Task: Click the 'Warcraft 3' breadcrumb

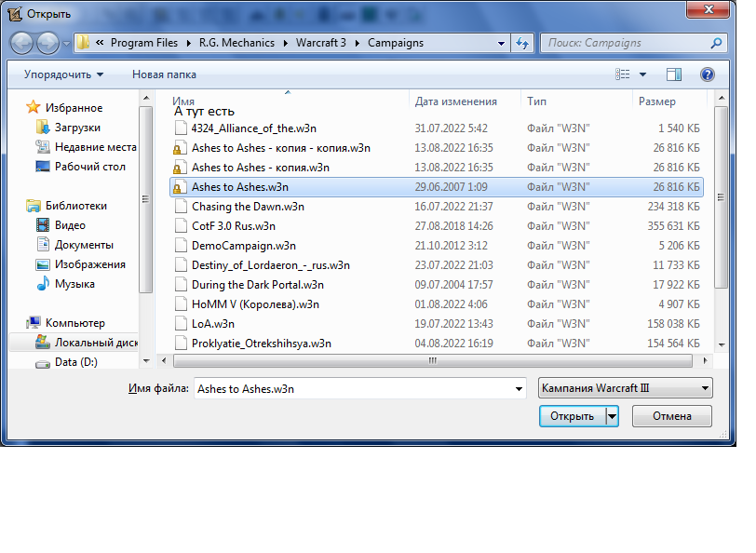Action: click(x=320, y=43)
